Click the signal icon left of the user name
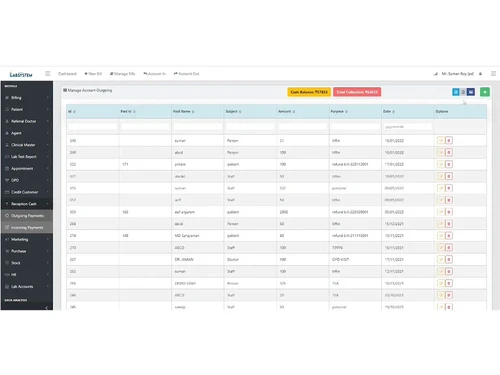The width and height of the screenshot is (500, 375). (x=435, y=74)
